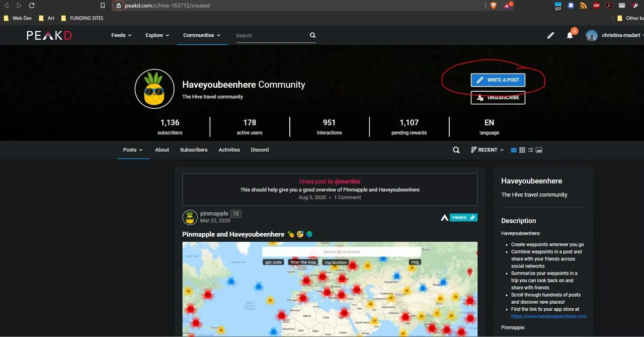Open the Adblock Plus extension icon

coord(596,6)
